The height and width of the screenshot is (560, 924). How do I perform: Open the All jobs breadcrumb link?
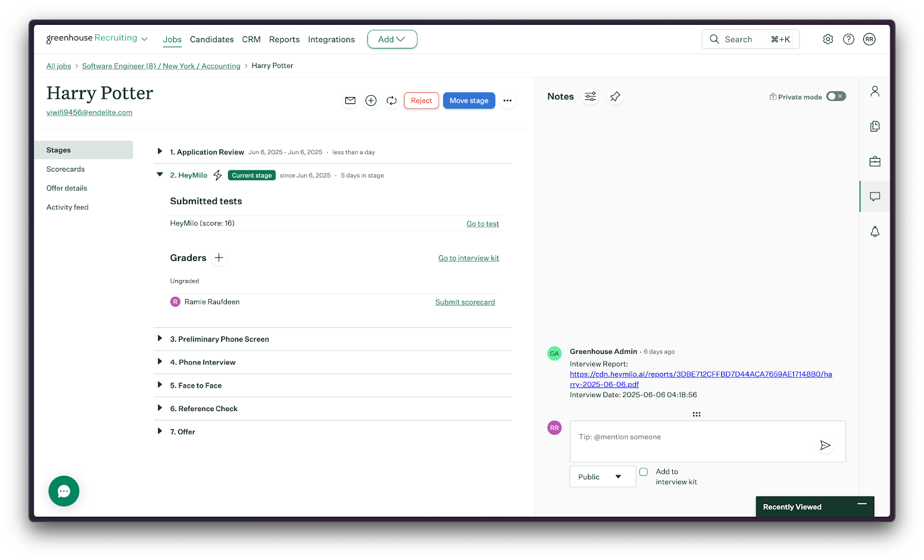click(58, 66)
